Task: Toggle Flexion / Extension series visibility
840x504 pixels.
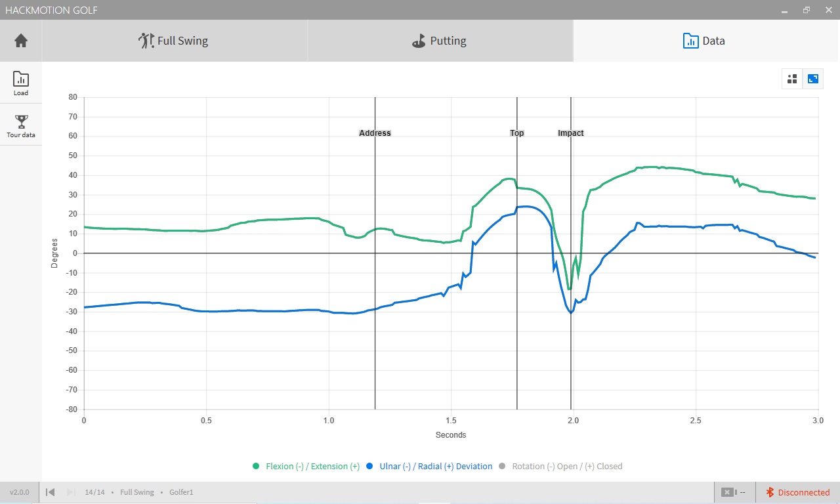Action: (x=312, y=467)
